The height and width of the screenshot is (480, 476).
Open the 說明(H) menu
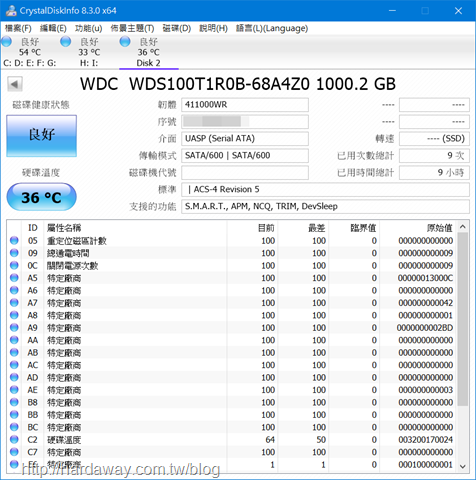click(213, 28)
